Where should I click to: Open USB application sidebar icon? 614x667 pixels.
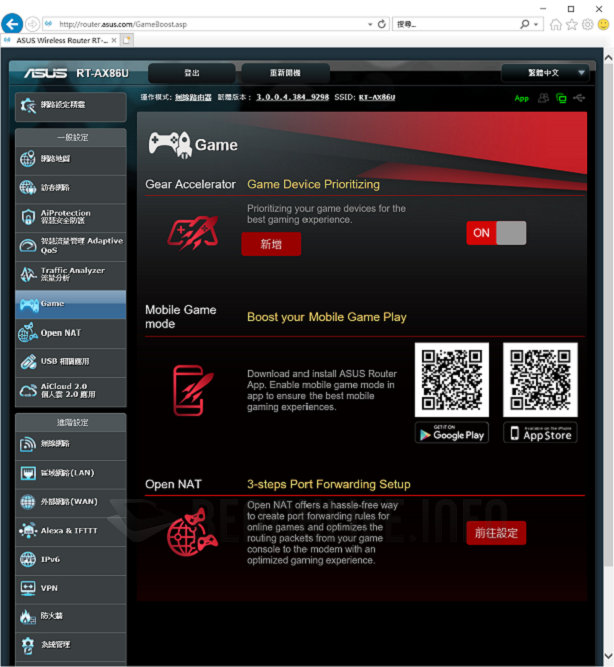tap(28, 362)
